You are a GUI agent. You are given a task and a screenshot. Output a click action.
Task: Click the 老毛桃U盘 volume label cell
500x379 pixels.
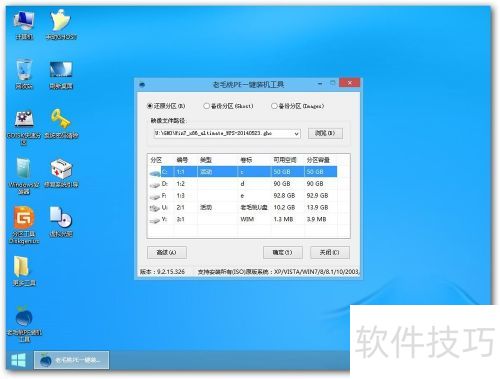254,207
